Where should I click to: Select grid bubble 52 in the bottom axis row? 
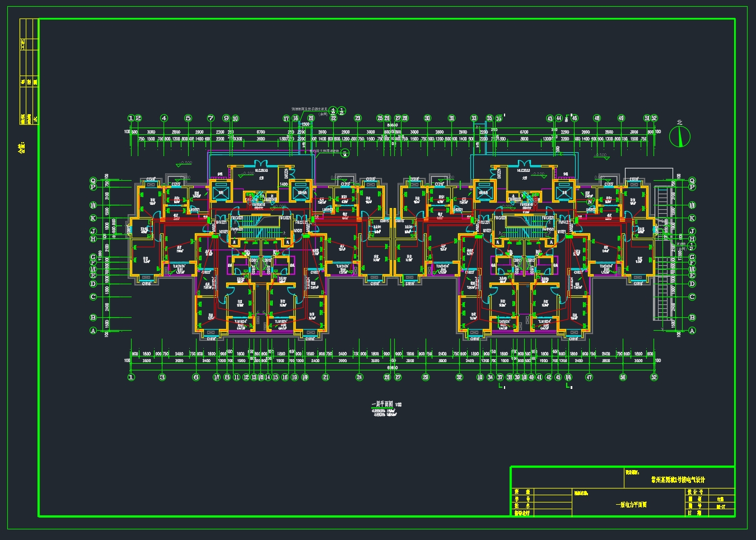[x=654, y=377]
